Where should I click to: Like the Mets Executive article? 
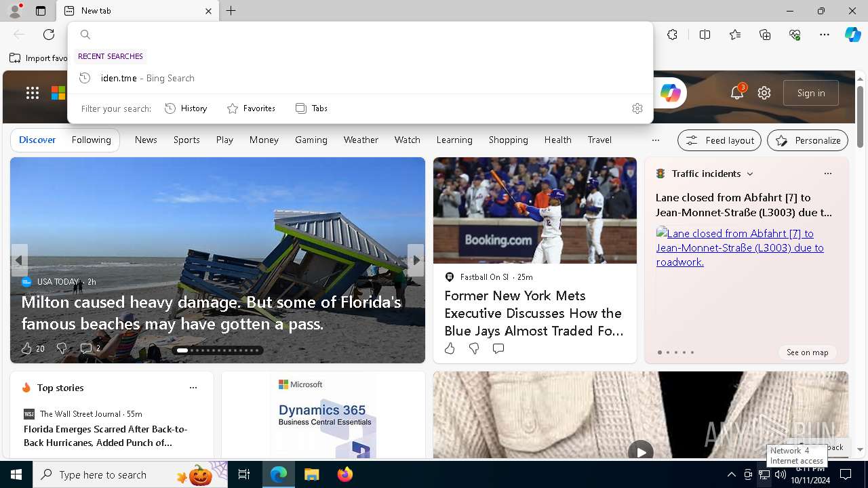pos(450,348)
